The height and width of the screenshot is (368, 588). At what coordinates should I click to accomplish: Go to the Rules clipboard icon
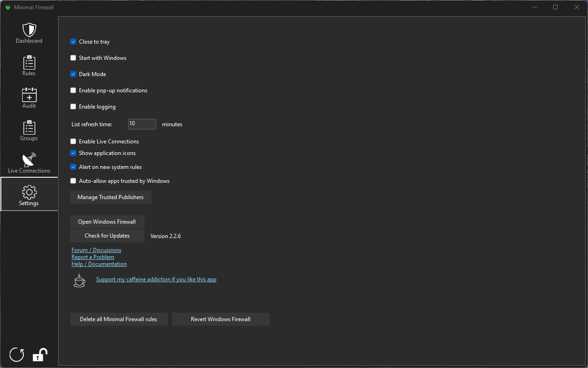click(29, 63)
